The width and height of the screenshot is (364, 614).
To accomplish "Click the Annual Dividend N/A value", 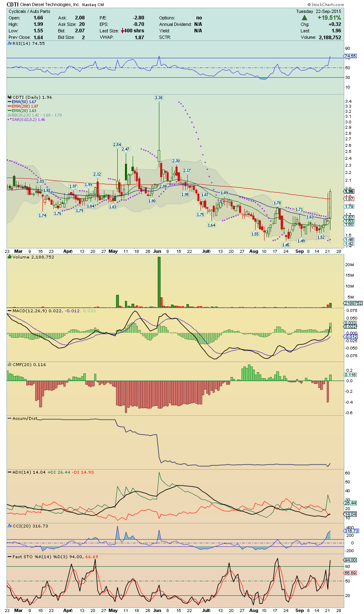I will click(x=198, y=24).
